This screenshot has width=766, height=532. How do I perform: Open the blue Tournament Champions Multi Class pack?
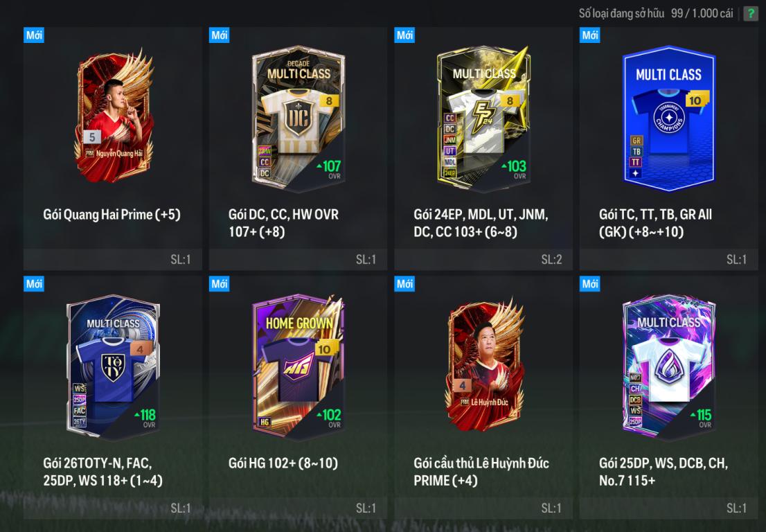tap(669, 118)
